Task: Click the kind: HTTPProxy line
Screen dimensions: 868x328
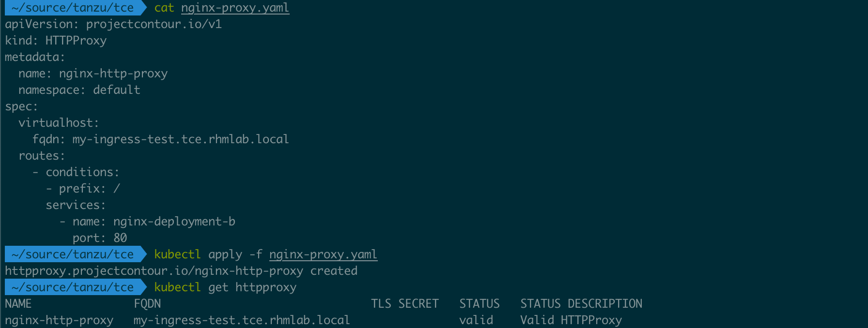Action: click(x=56, y=41)
